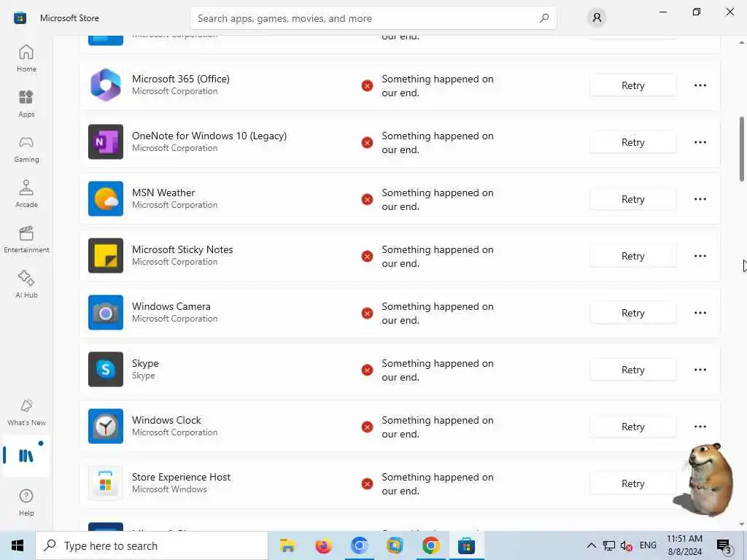Click the Windows Clock app icon
Viewport: 747px width, 560px height.
tap(106, 426)
